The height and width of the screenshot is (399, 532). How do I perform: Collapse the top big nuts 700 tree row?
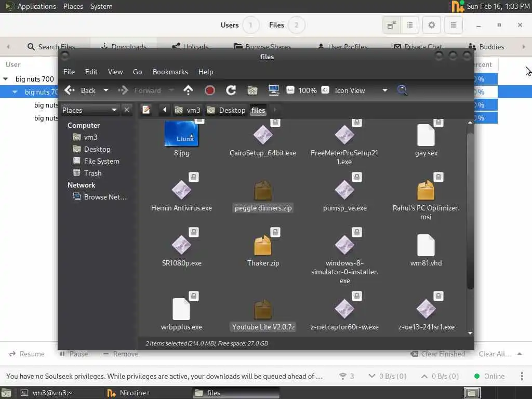(5, 79)
